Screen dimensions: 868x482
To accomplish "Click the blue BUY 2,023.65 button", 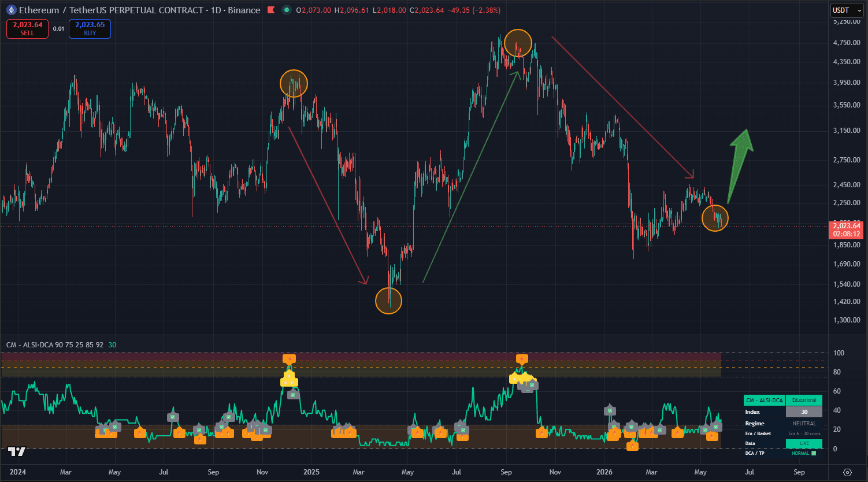I will pyautogui.click(x=90, y=29).
